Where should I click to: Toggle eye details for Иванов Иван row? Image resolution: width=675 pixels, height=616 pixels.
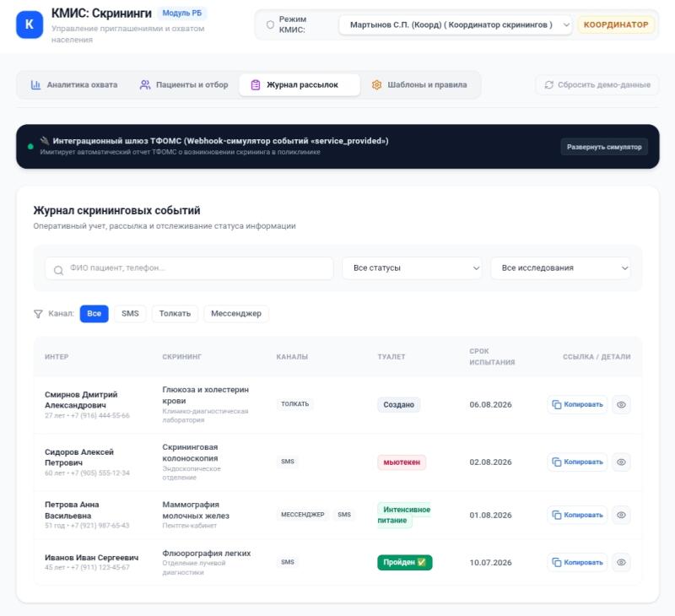click(621, 562)
